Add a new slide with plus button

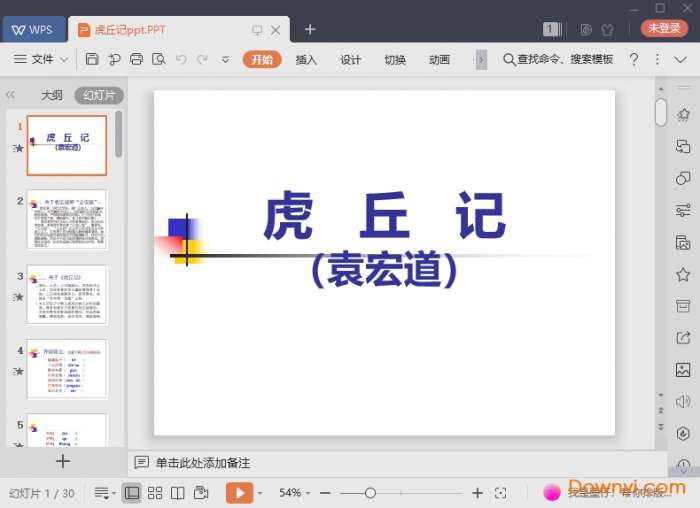pyautogui.click(x=63, y=461)
